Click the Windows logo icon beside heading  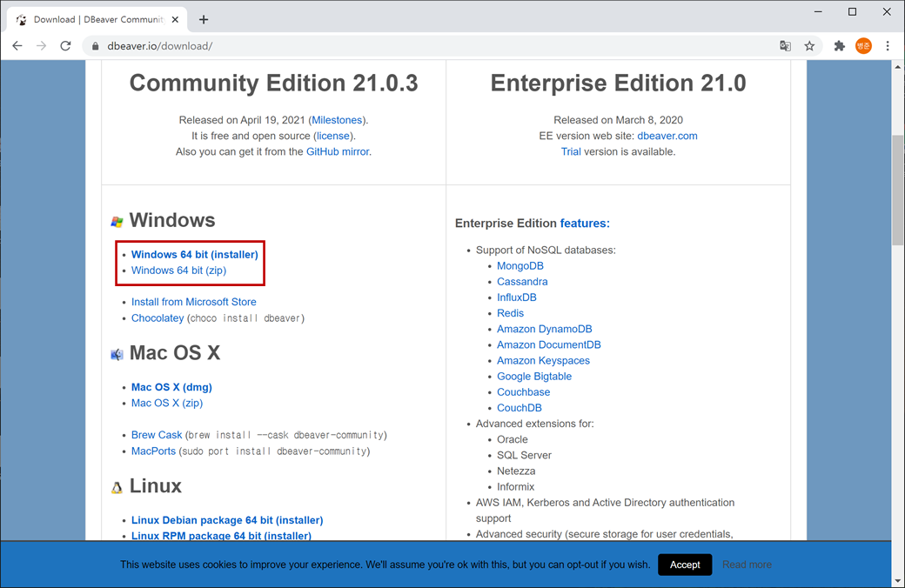117,222
